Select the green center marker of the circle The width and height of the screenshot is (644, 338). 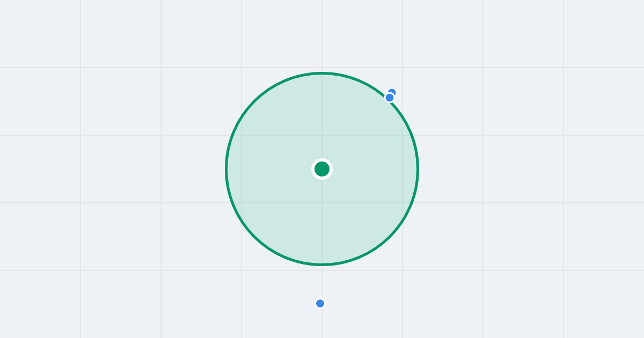pos(322,169)
